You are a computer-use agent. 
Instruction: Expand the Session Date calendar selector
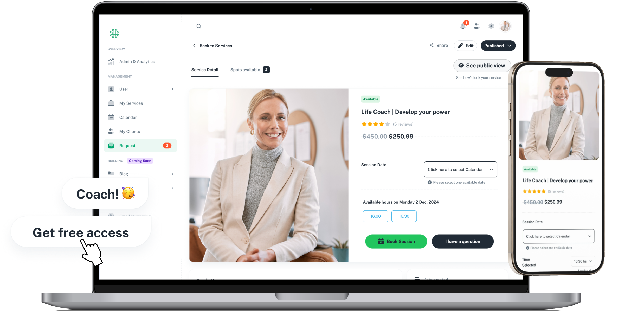pyautogui.click(x=460, y=169)
